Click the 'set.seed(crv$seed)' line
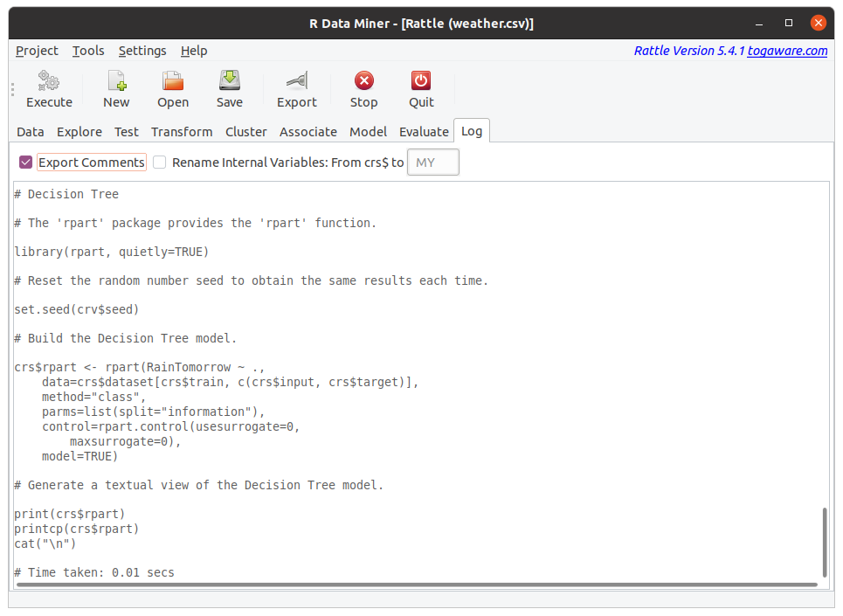843x616 pixels. coord(76,309)
